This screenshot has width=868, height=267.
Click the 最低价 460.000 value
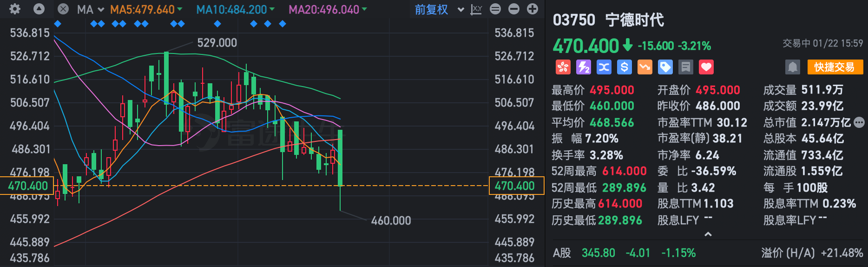click(612, 106)
